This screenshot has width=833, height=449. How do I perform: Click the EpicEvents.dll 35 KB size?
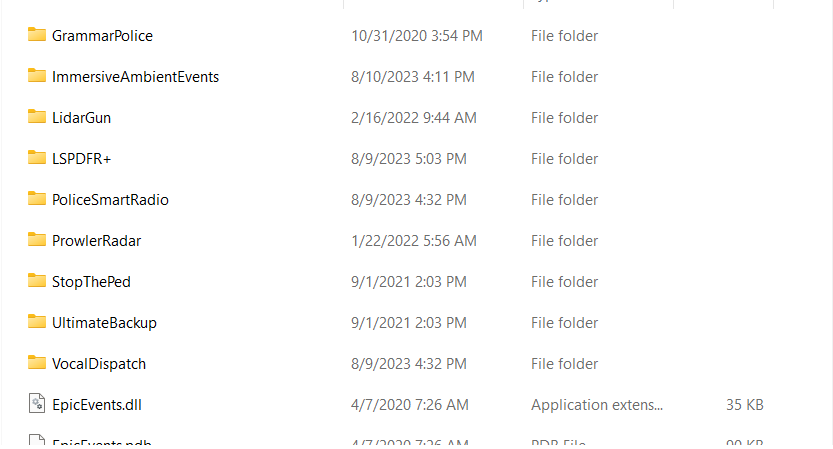(x=744, y=405)
